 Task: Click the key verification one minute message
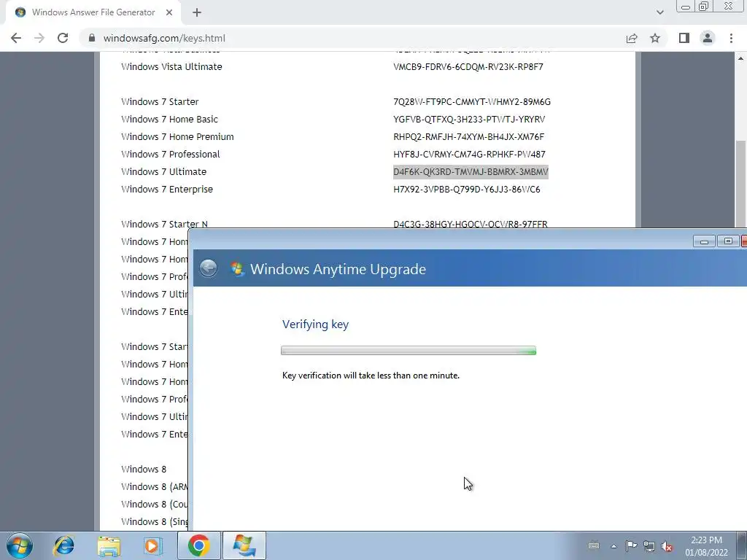[371, 376]
